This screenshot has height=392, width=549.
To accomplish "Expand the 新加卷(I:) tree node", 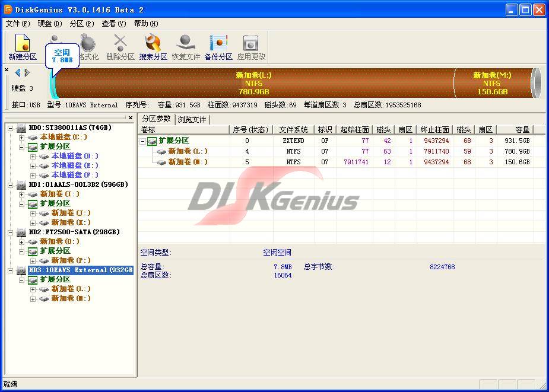I will 22,195.
